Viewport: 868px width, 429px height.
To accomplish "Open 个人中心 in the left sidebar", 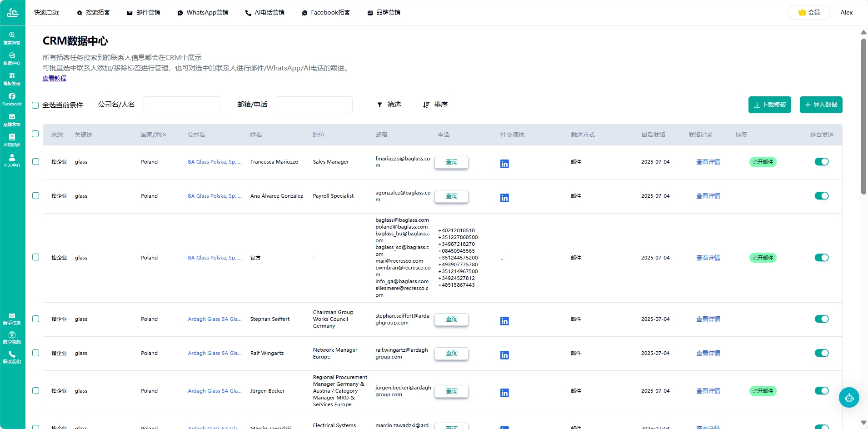I will (12, 161).
